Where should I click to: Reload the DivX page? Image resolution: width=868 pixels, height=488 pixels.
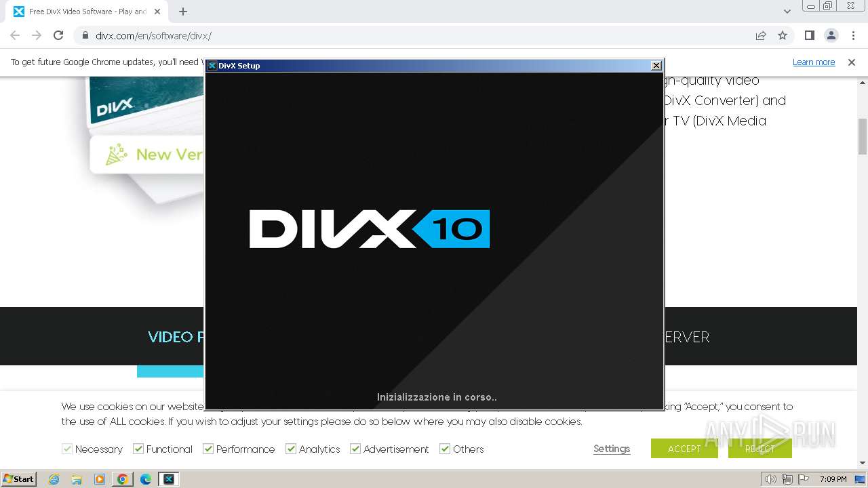click(x=58, y=35)
